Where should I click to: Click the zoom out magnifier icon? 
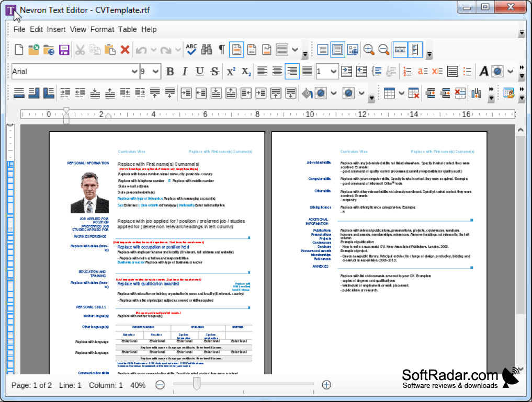[x=384, y=50]
